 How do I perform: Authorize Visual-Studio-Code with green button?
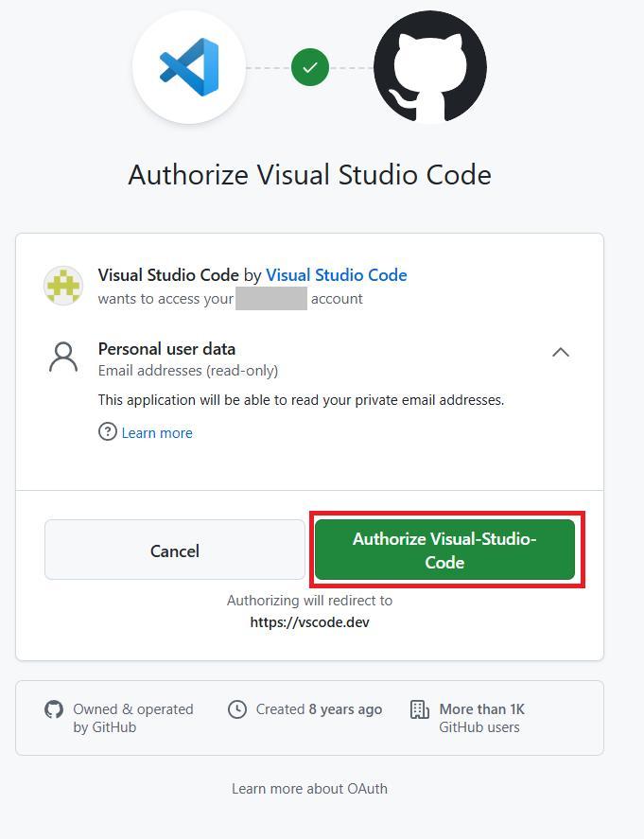point(444,550)
